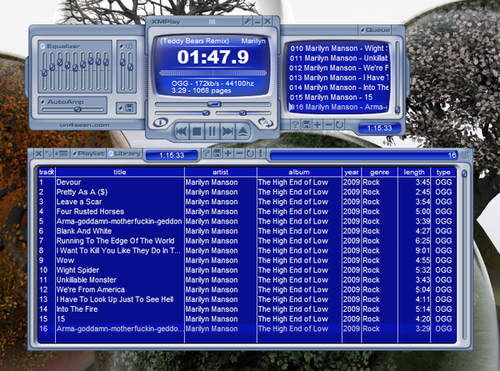Remove a track with Queue panel minus icon

(x=328, y=125)
